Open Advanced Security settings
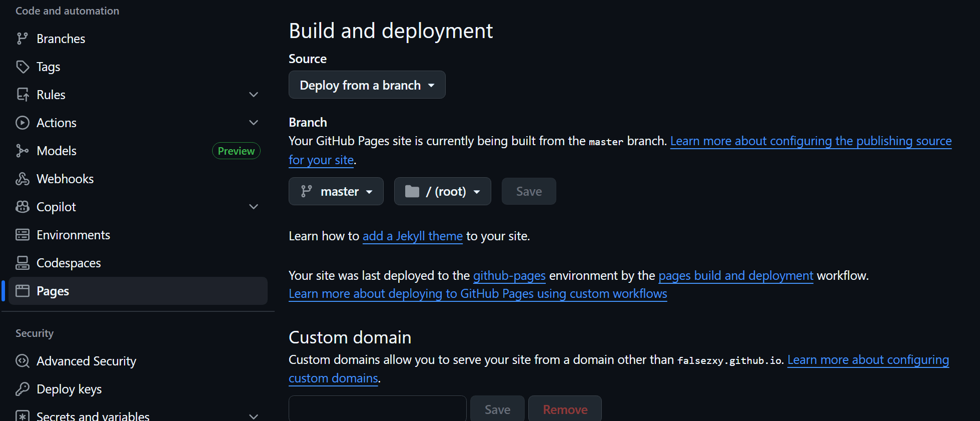 click(x=138, y=361)
